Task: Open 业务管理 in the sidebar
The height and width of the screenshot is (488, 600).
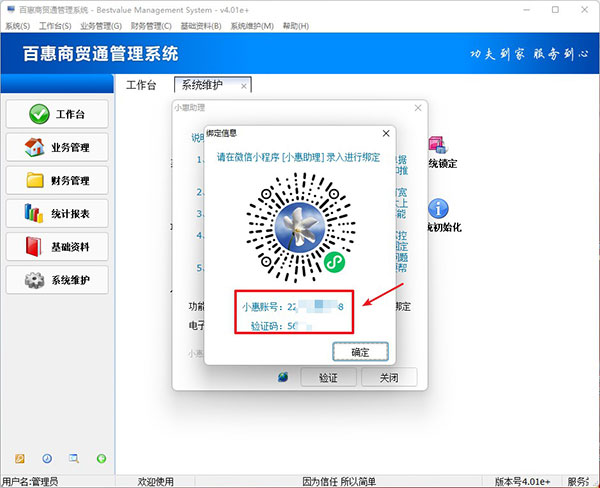Action: (x=57, y=147)
